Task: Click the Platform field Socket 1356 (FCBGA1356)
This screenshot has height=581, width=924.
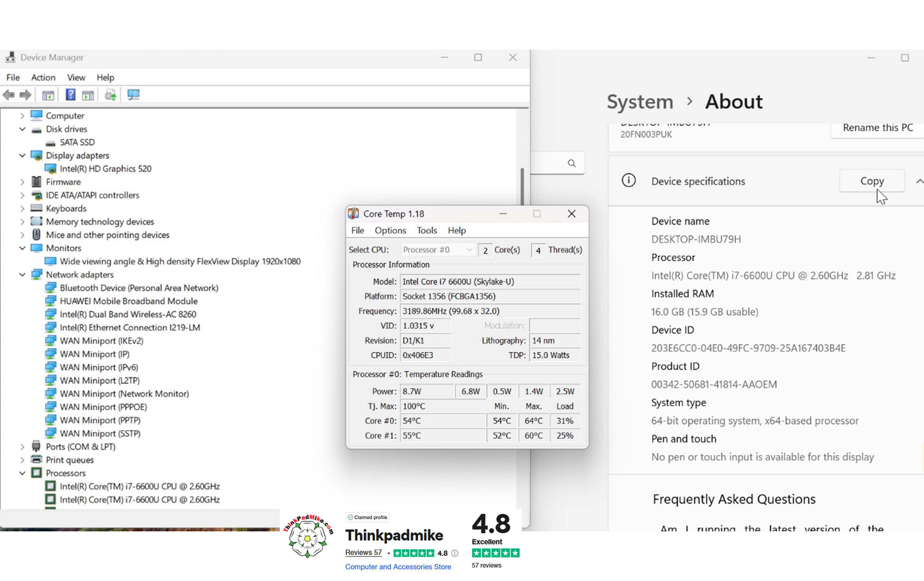Action: [490, 296]
